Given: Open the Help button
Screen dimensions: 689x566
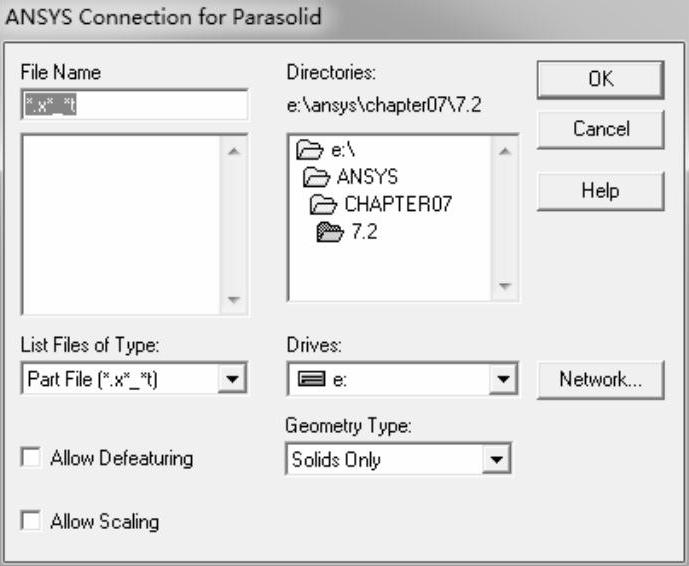Looking at the screenshot, I should pyautogui.click(x=600, y=190).
